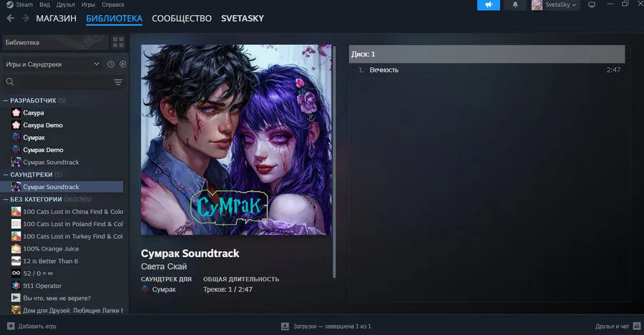Switch to the collections grid view
Image resolution: width=644 pixels, height=335 pixels.
click(118, 42)
